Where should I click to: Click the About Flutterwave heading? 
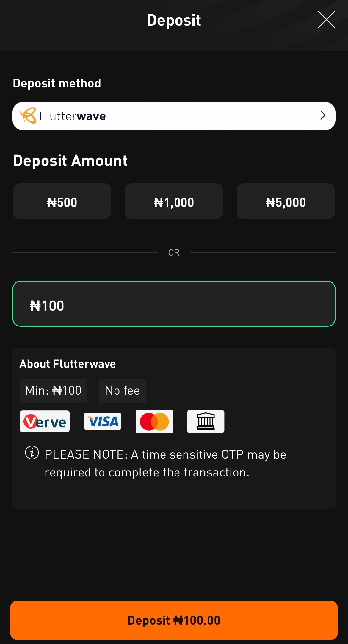68,364
